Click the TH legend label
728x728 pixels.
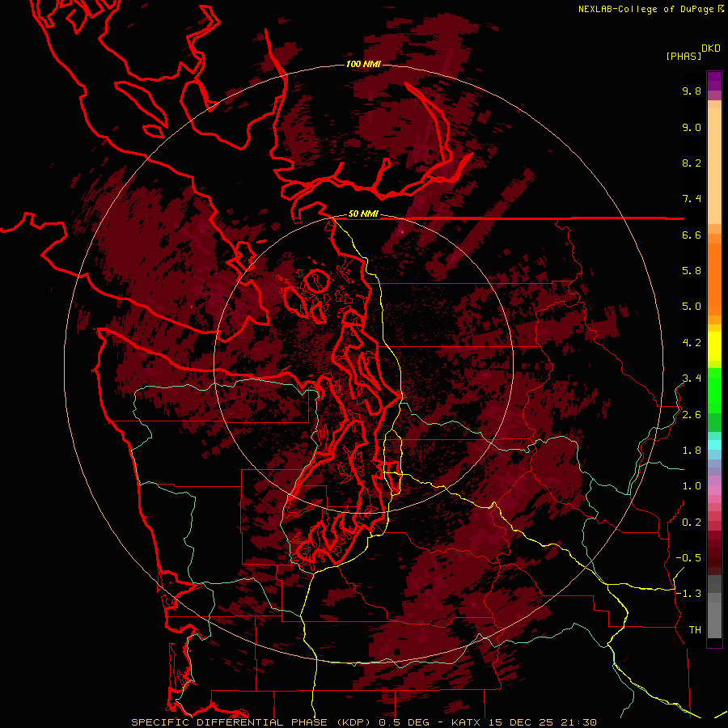pyautogui.click(x=695, y=630)
